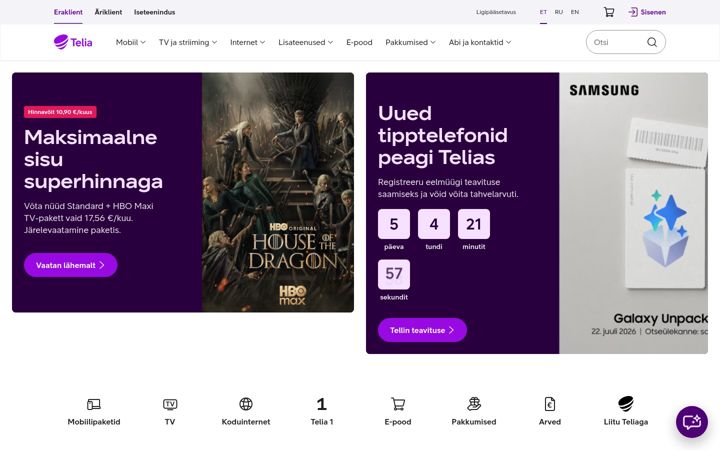Click the Telia logo

73,42
